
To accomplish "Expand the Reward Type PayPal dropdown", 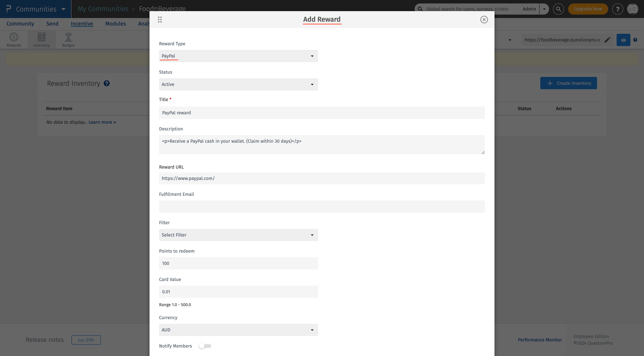I will tap(238, 56).
